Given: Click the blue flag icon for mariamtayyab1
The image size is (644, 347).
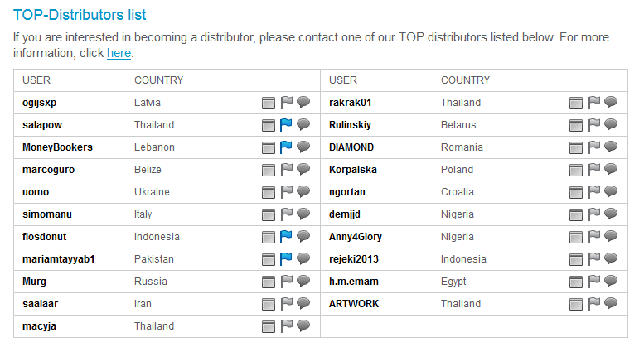Looking at the screenshot, I should [286, 259].
